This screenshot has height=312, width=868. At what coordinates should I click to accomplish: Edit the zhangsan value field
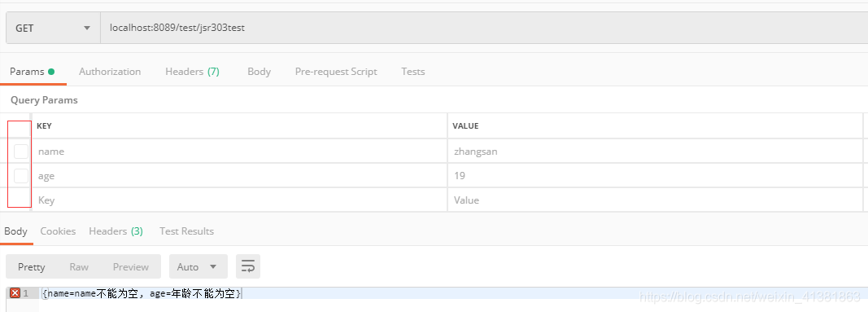click(655, 152)
